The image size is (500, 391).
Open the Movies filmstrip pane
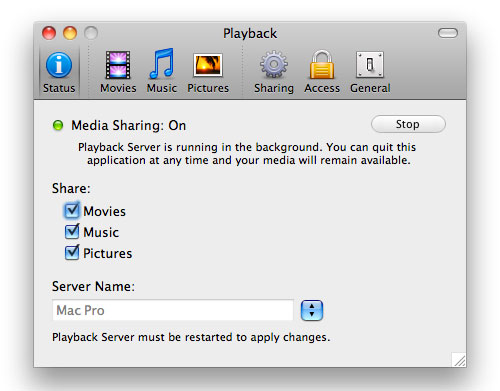click(118, 72)
